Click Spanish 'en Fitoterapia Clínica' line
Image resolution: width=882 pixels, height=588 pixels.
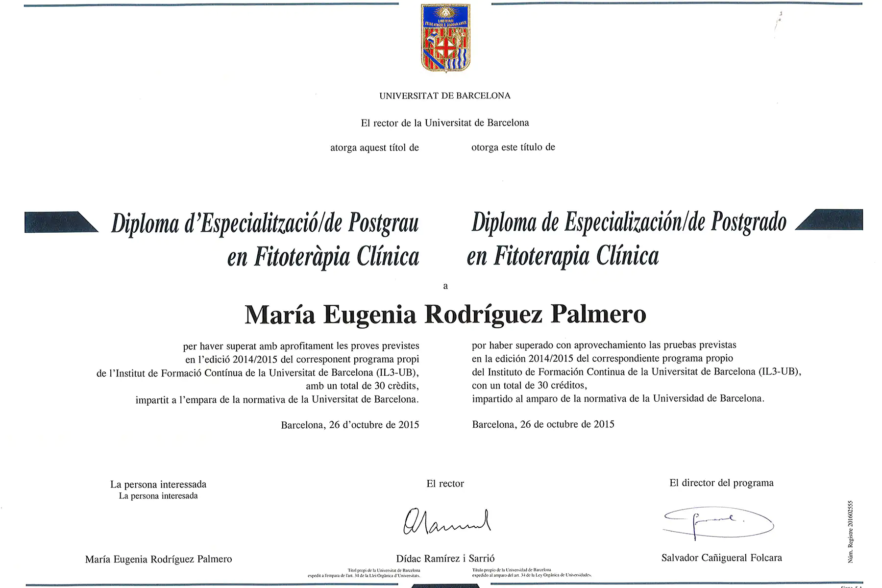pos(563,256)
